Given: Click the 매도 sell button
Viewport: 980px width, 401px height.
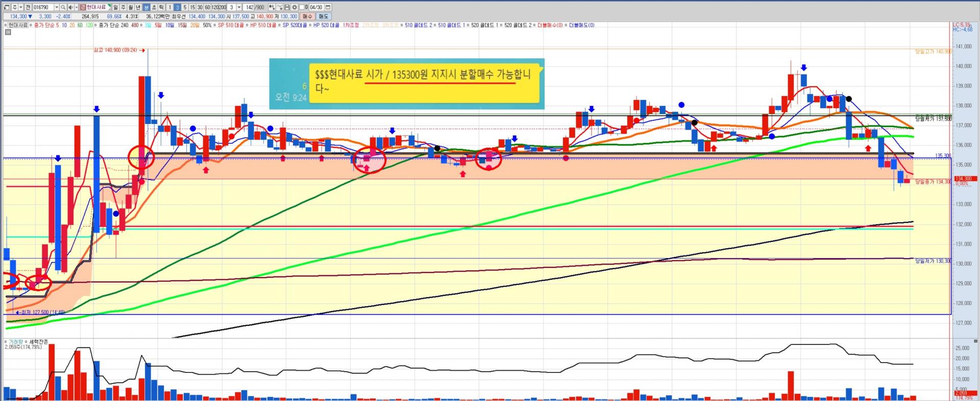Looking at the screenshot, I should pyautogui.click(x=324, y=16).
